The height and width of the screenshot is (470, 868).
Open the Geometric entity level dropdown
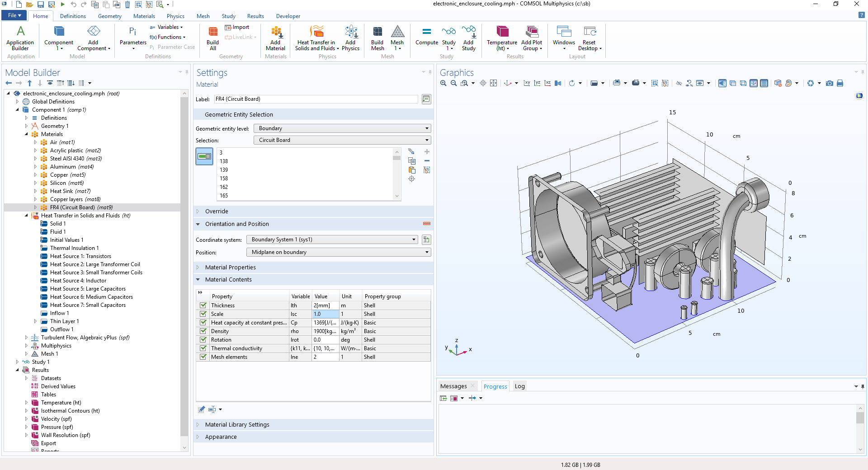point(342,128)
